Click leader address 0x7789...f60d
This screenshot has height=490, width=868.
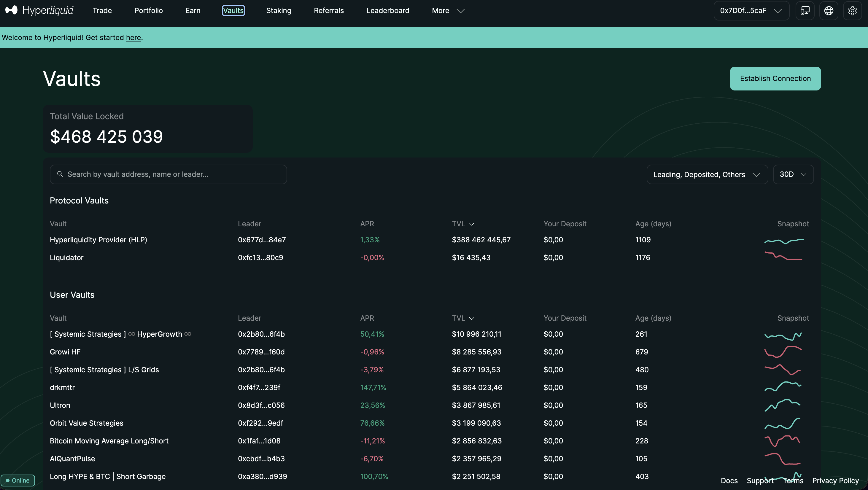point(261,352)
